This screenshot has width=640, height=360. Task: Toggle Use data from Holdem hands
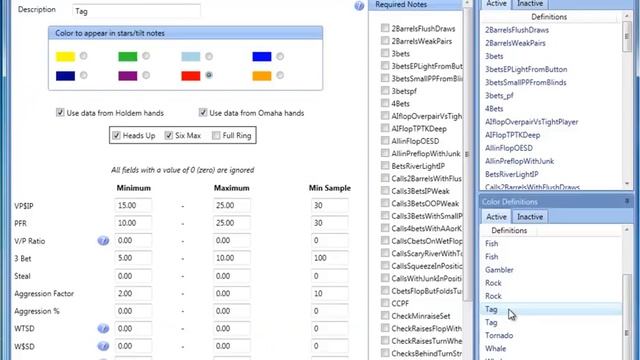(x=60, y=112)
